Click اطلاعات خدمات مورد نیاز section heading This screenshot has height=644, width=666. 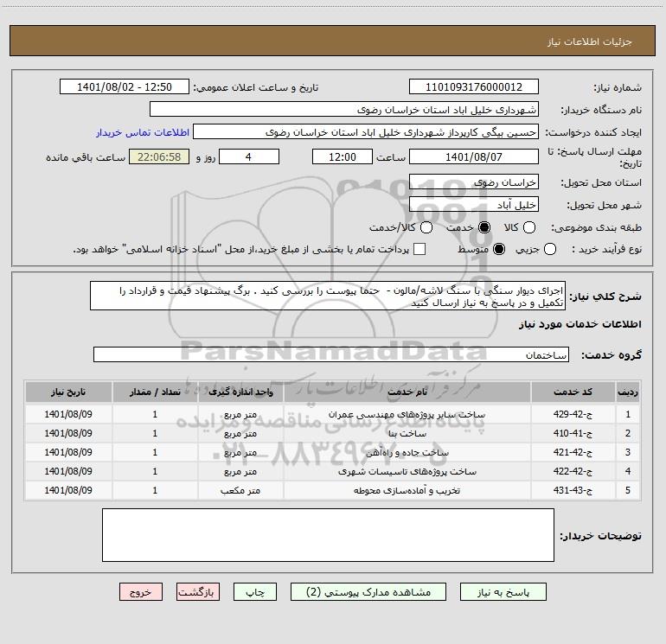click(580, 324)
